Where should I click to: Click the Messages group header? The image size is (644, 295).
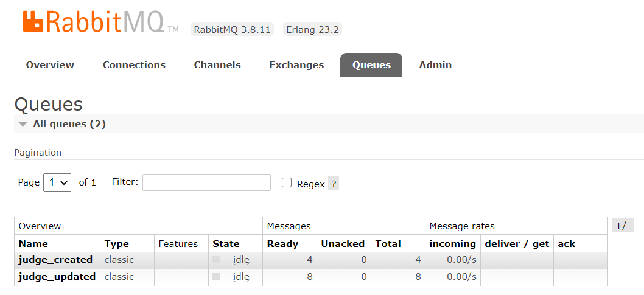[x=289, y=226]
